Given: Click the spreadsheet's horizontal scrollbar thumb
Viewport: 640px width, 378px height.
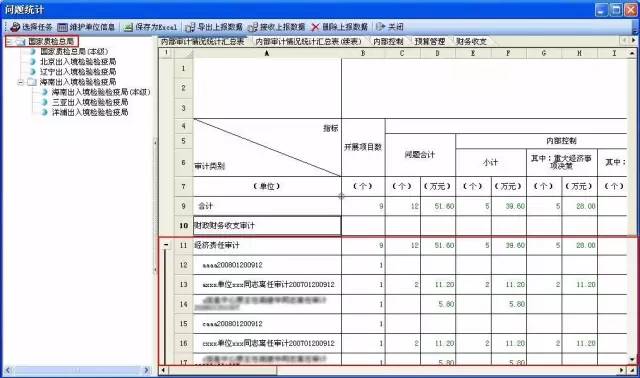Looking at the screenshot, I should click(222, 370).
